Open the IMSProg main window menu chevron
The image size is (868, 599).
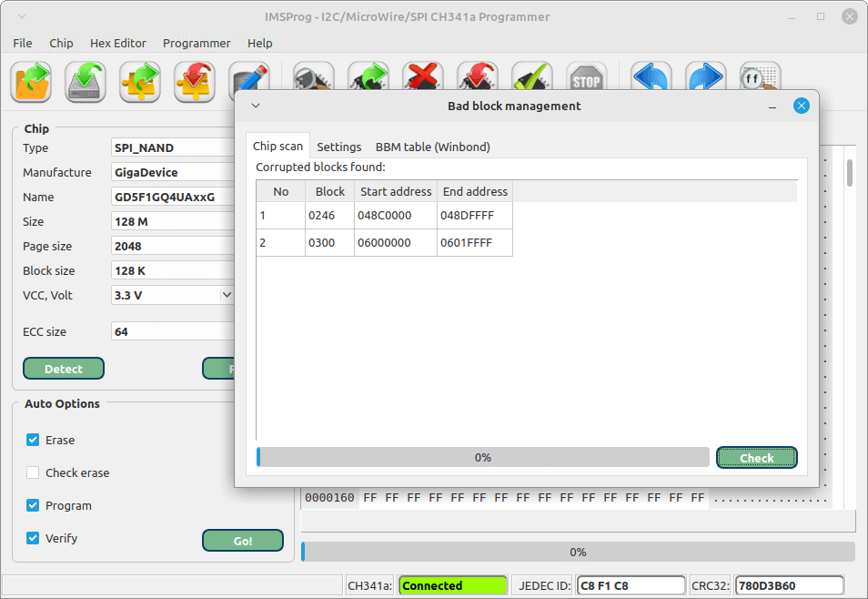click(22, 16)
